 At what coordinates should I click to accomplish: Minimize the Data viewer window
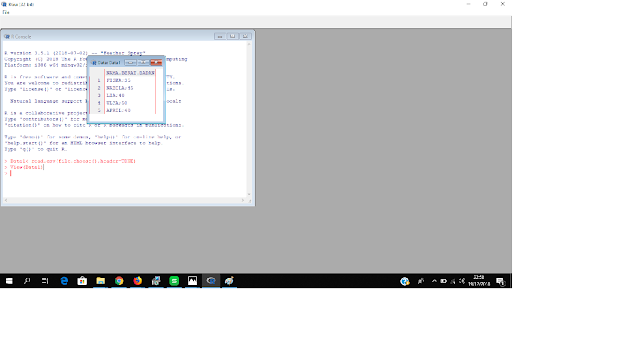point(131,62)
